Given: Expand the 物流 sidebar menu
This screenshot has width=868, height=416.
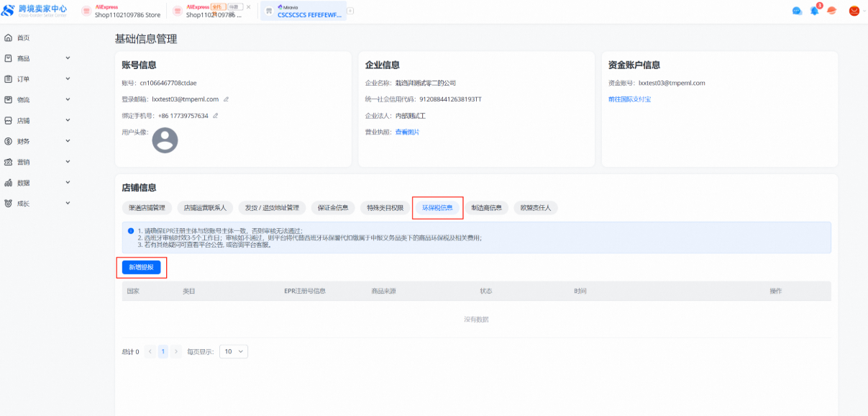Looking at the screenshot, I should tap(68, 99).
